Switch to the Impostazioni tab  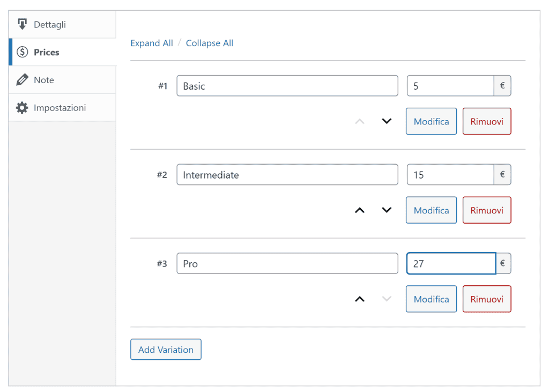click(60, 108)
